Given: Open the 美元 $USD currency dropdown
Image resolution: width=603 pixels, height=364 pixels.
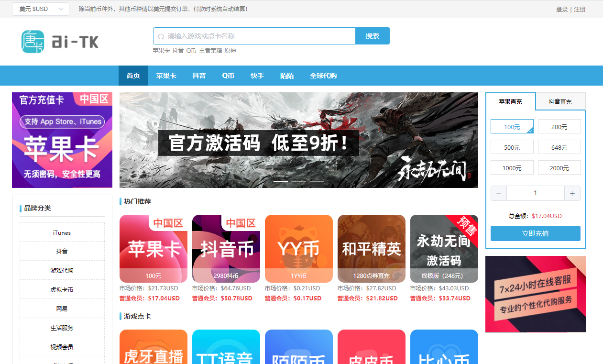Looking at the screenshot, I should pos(41,9).
